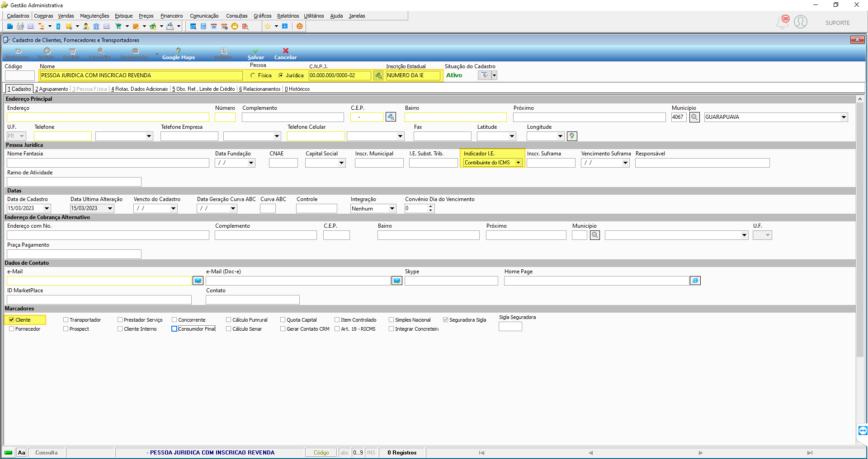The height and width of the screenshot is (459, 868).
Task: Open the person with coin toolbar icon
Action: pyautogui.click(x=86, y=27)
